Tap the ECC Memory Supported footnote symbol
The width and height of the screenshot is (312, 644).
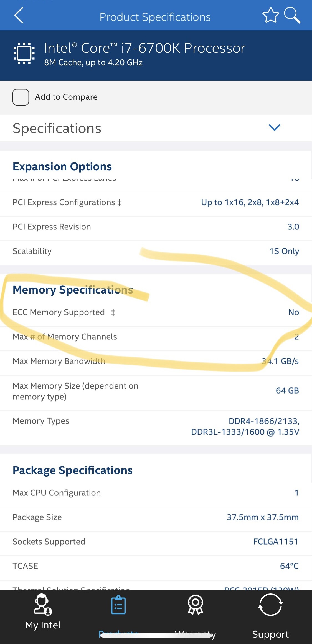pos(113,313)
